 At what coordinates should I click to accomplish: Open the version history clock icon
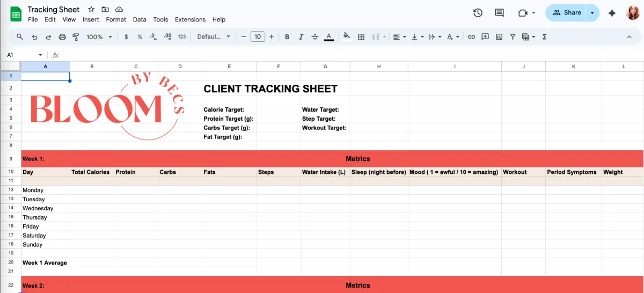[x=478, y=13]
